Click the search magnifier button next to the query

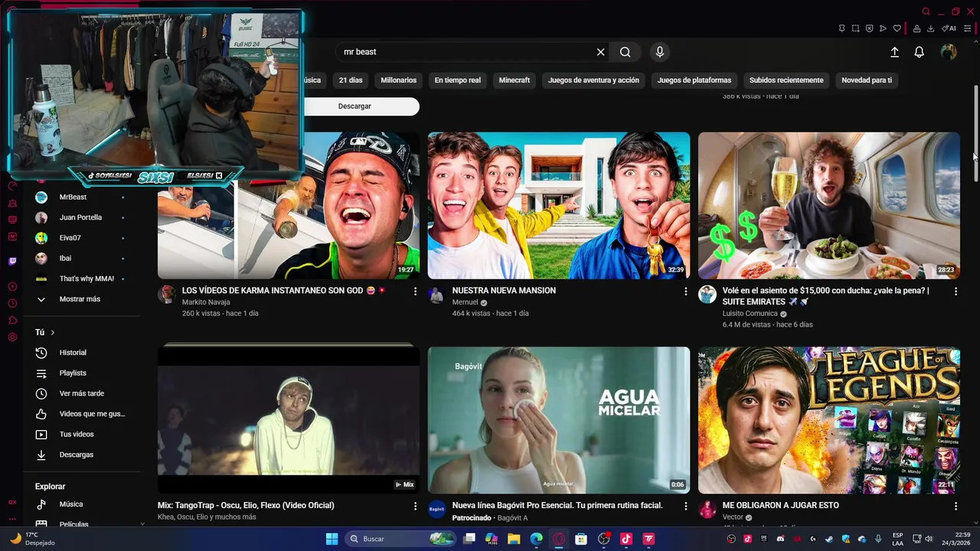coord(626,52)
